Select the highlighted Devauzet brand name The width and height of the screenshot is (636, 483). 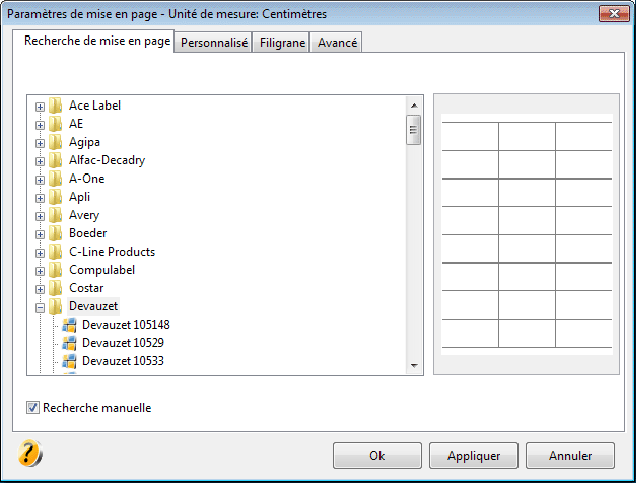[93, 306]
